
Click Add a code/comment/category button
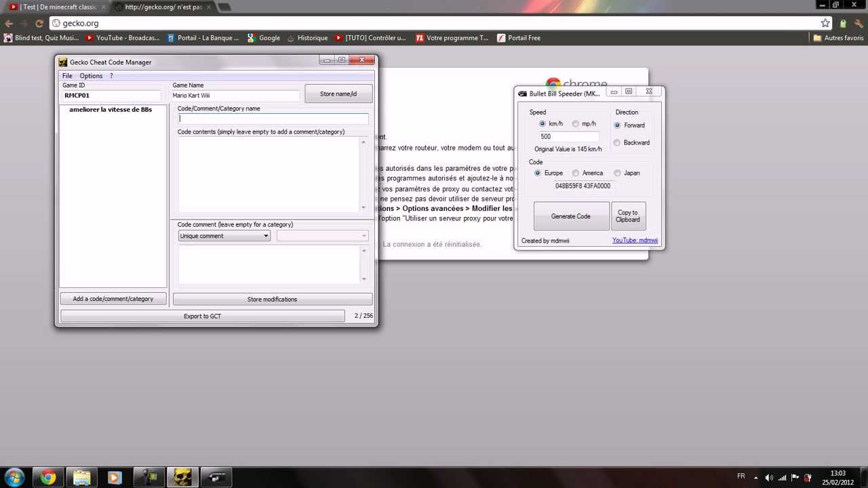[113, 299]
